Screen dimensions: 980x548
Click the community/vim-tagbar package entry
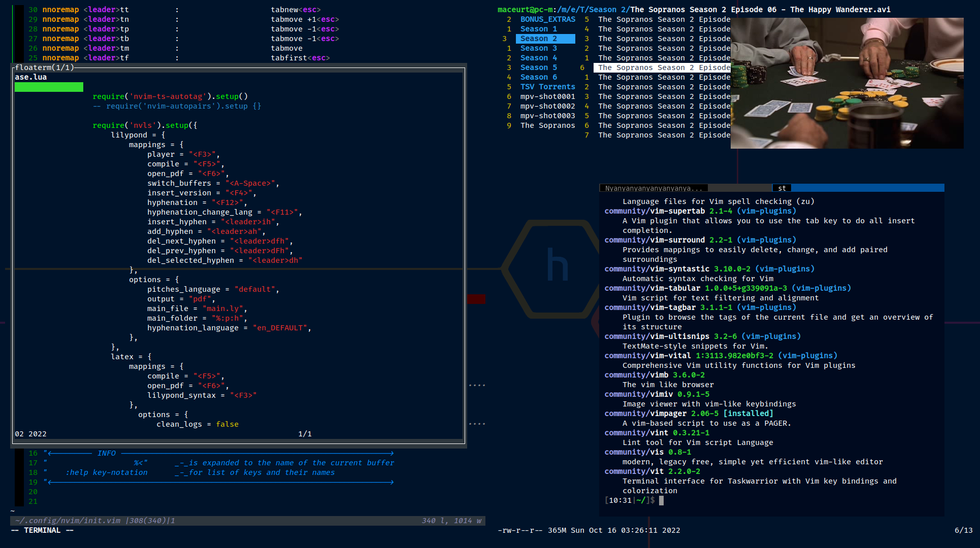coord(700,307)
